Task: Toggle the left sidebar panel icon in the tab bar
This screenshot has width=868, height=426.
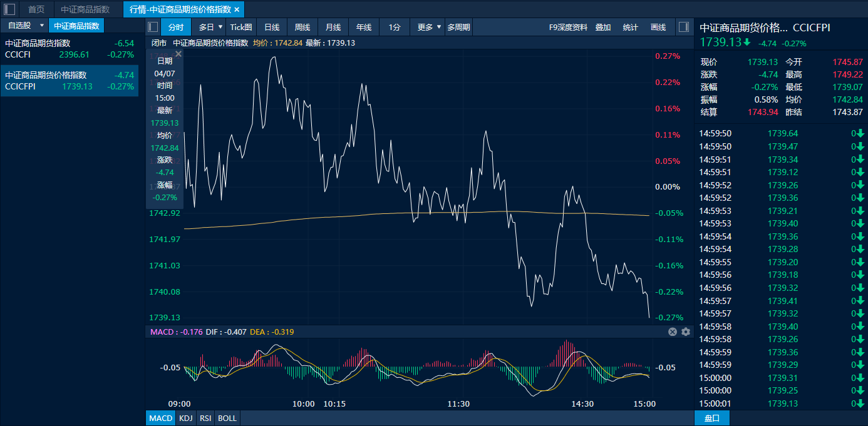Action: click(x=9, y=9)
